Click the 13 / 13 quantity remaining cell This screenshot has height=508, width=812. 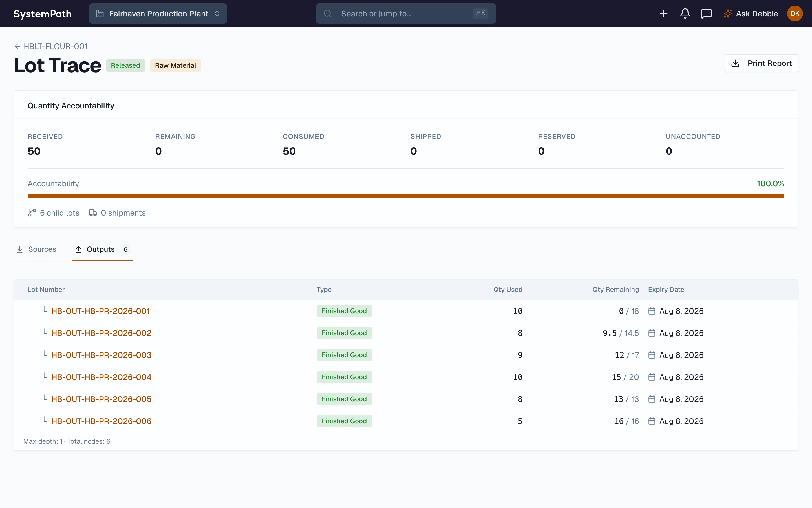[626, 399]
